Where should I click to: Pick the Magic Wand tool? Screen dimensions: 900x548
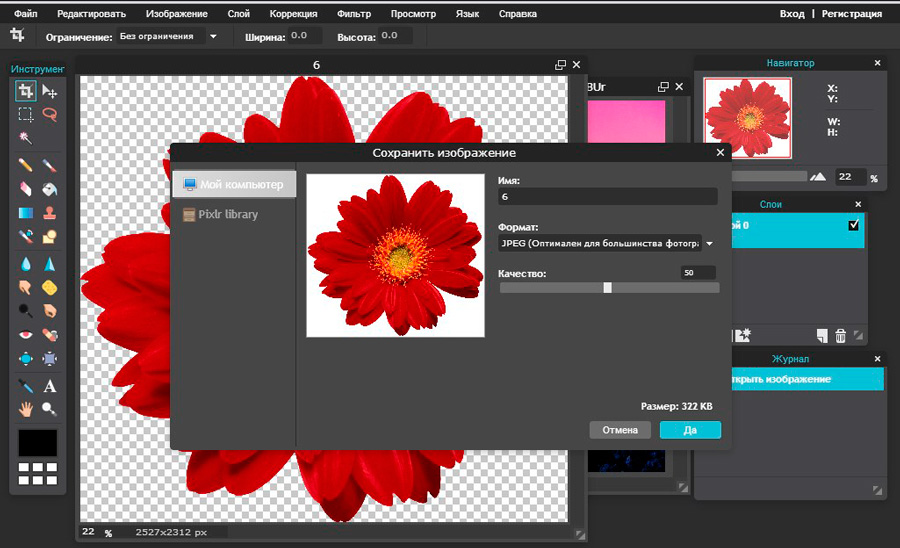[x=26, y=138]
